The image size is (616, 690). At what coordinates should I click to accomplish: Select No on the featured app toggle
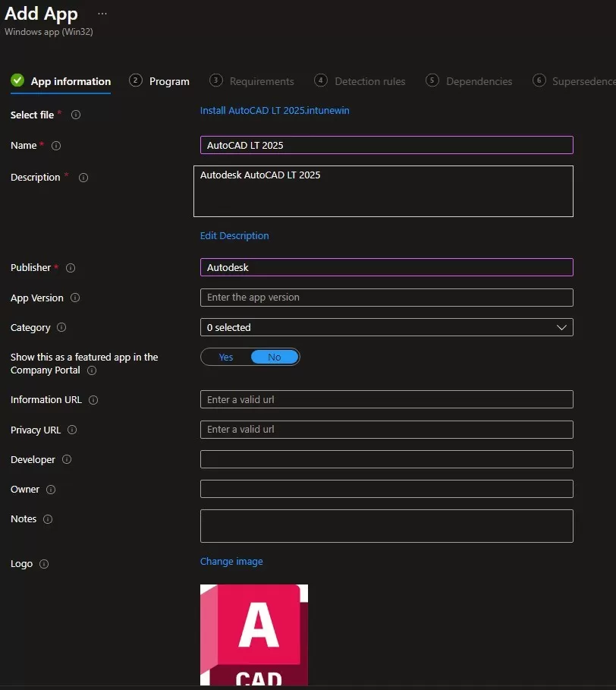(x=275, y=357)
